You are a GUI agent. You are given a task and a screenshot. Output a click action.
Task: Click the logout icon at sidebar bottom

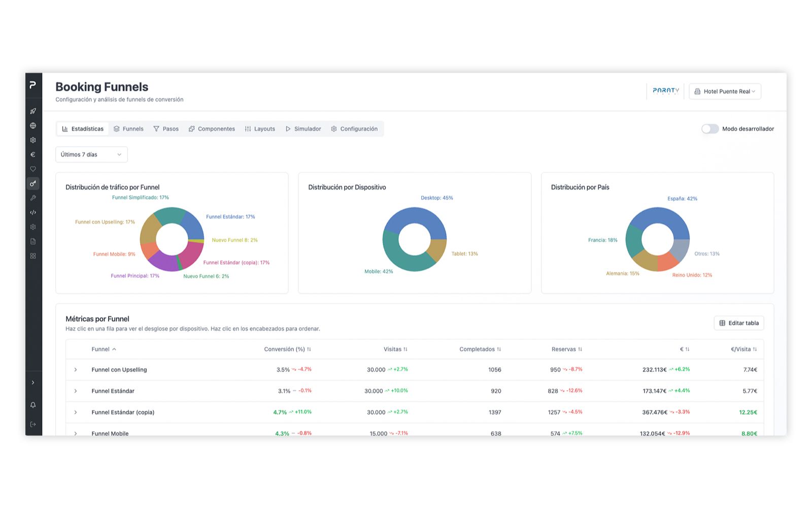coord(33,424)
